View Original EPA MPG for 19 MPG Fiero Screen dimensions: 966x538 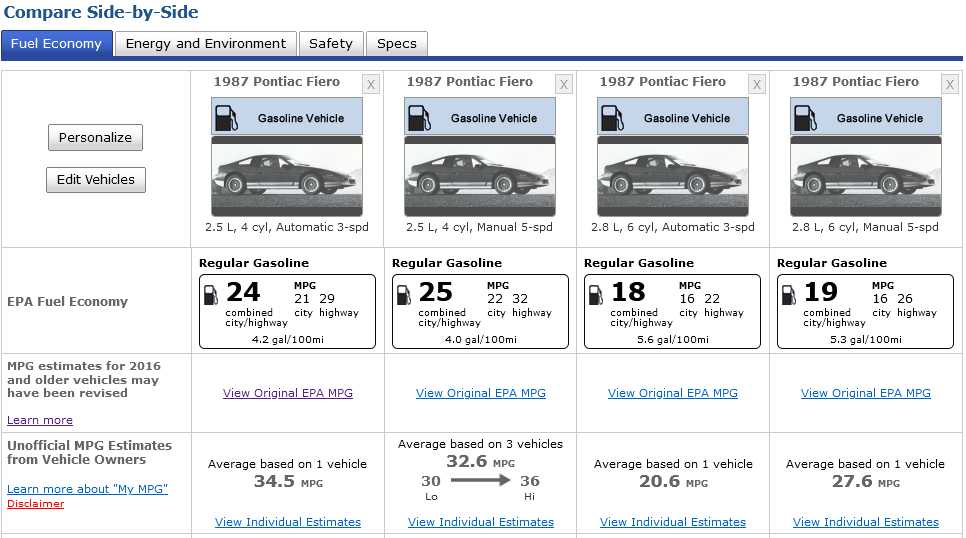[x=866, y=393]
